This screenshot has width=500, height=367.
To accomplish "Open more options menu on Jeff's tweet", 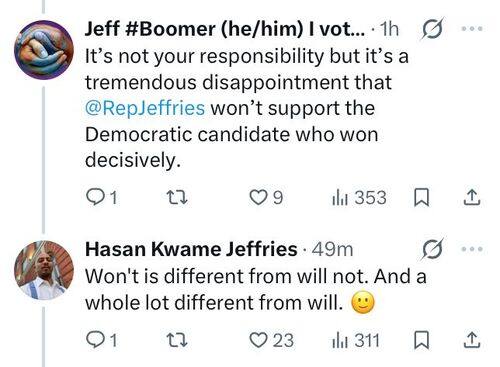I will pos(472,29).
